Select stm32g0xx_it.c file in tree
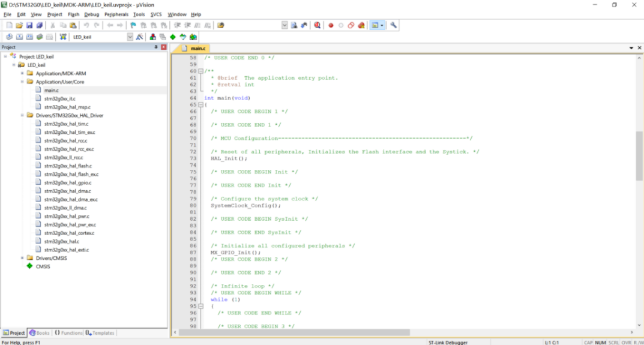 tap(59, 98)
